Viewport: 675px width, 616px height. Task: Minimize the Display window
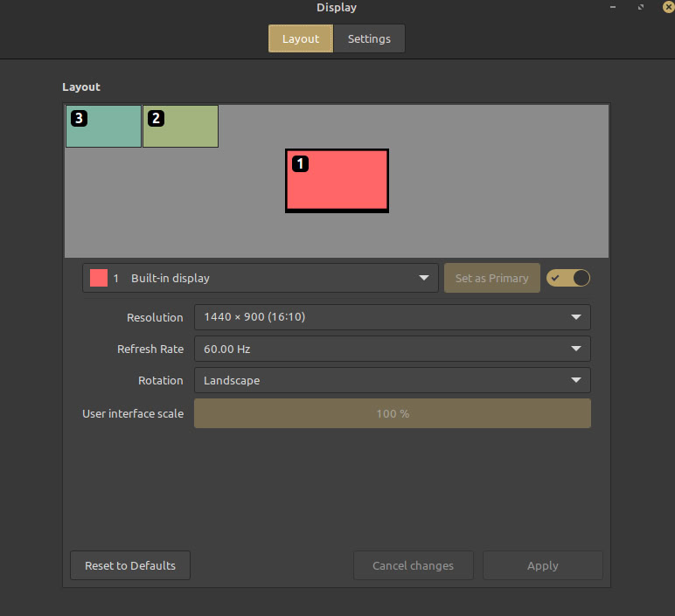coord(613,7)
